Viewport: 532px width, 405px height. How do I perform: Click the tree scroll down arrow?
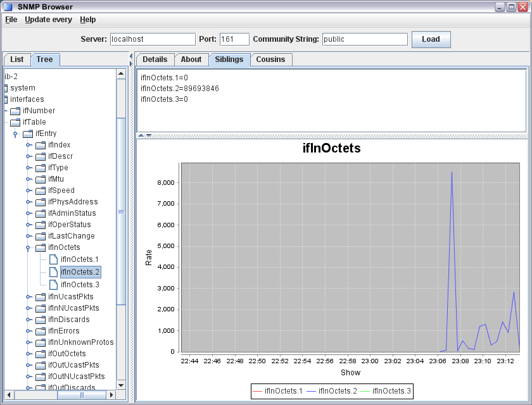coord(121,385)
